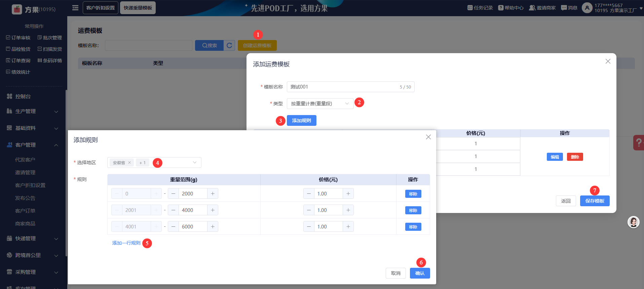Expand the 选择地区 region dropdown
The height and width of the screenshot is (289, 644).
(194, 162)
